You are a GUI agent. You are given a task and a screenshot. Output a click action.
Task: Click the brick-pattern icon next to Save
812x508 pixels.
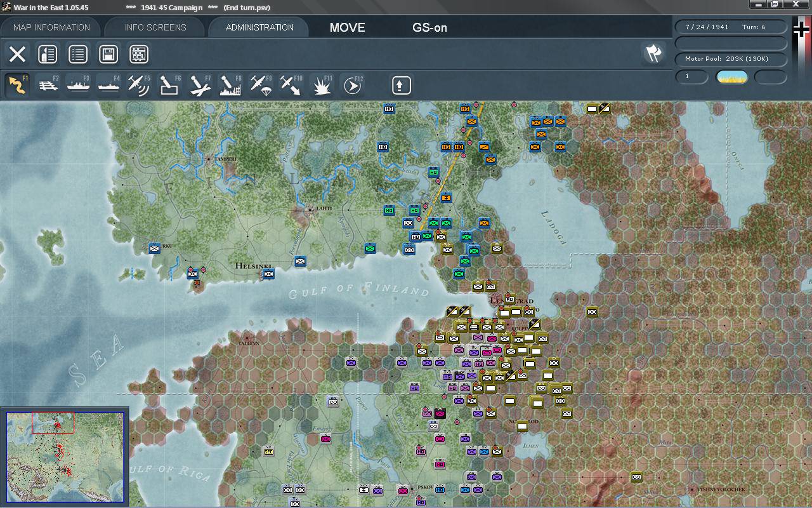click(139, 54)
